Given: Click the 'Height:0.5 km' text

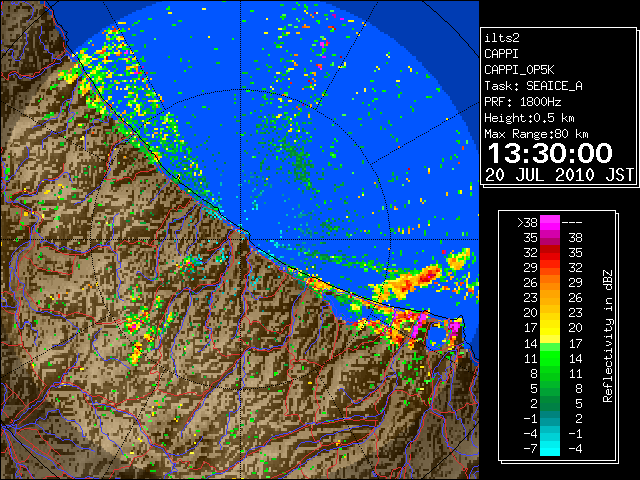Looking at the screenshot, I should point(529,118).
